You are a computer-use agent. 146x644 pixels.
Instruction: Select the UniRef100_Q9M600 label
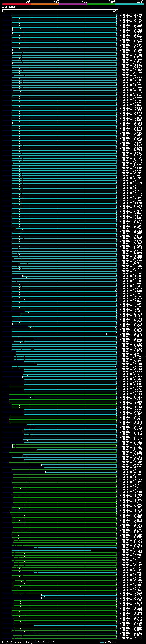(131, 52)
